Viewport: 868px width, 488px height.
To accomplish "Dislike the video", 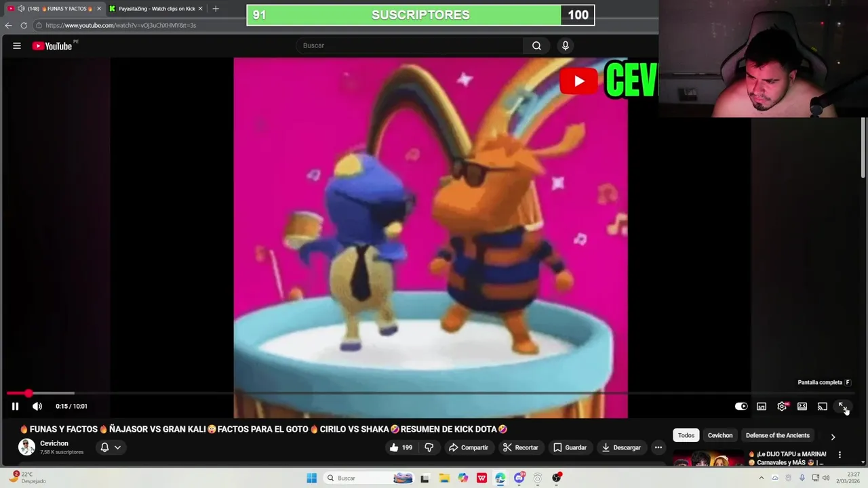I will (429, 447).
